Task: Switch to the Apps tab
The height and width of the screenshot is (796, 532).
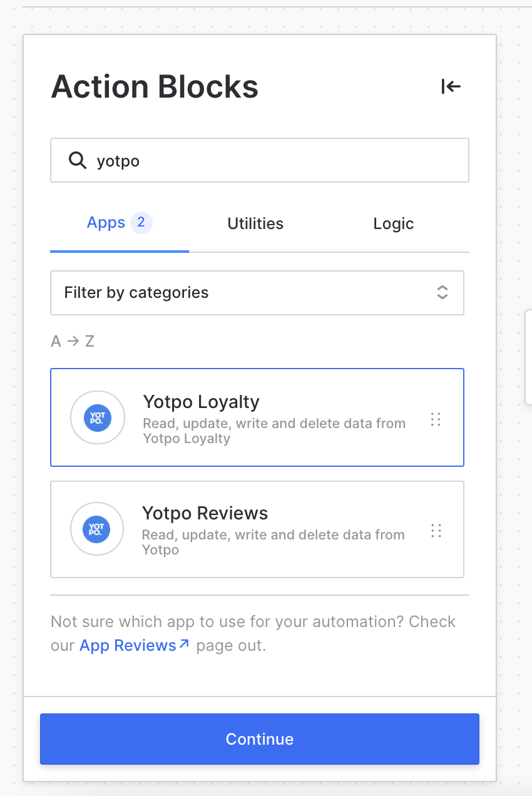Action: point(106,223)
